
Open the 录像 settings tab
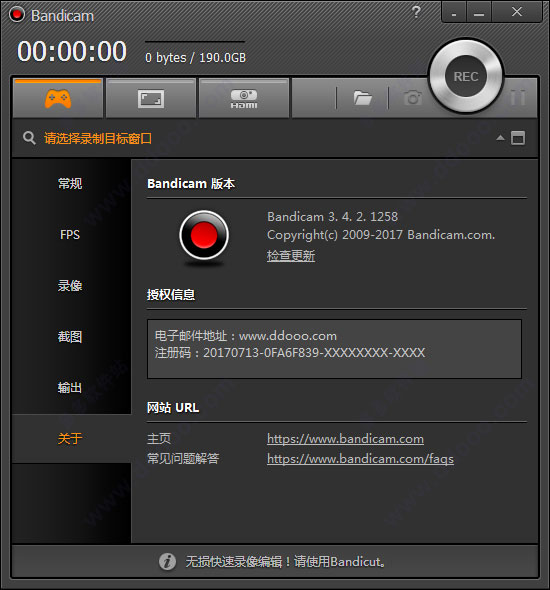click(70, 286)
